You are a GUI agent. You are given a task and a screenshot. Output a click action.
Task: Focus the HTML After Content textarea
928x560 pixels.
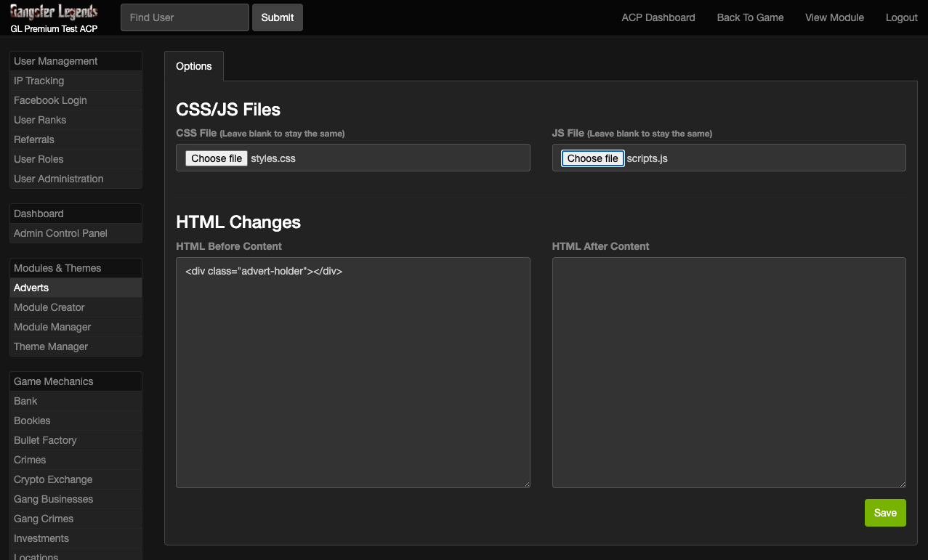pyautogui.click(x=728, y=372)
